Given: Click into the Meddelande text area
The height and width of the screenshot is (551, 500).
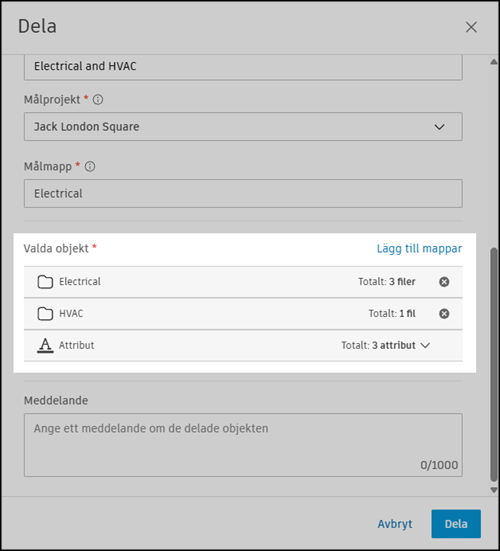Looking at the screenshot, I should tap(243, 445).
